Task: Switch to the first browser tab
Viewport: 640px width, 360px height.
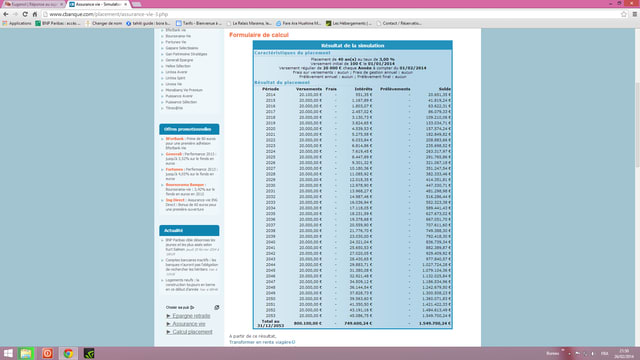Action: click(x=33, y=4)
